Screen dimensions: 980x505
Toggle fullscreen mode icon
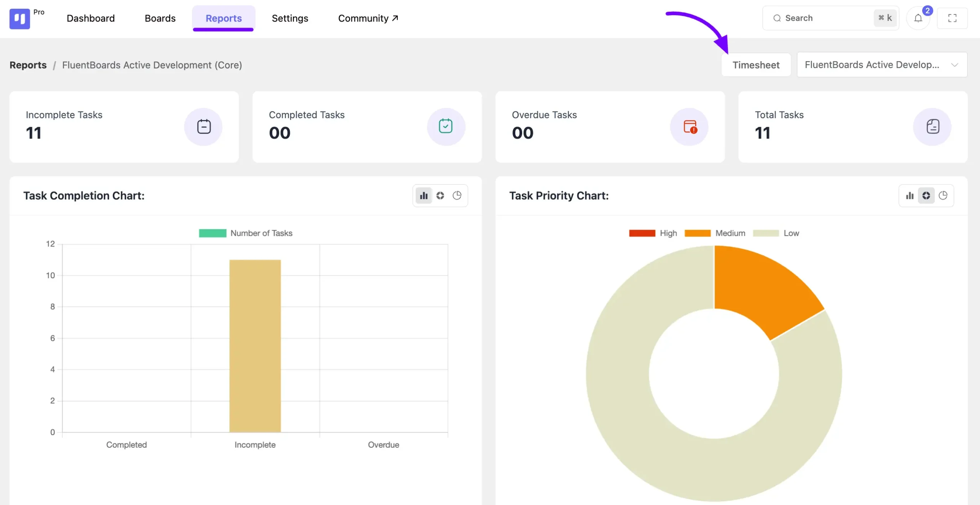pos(952,18)
